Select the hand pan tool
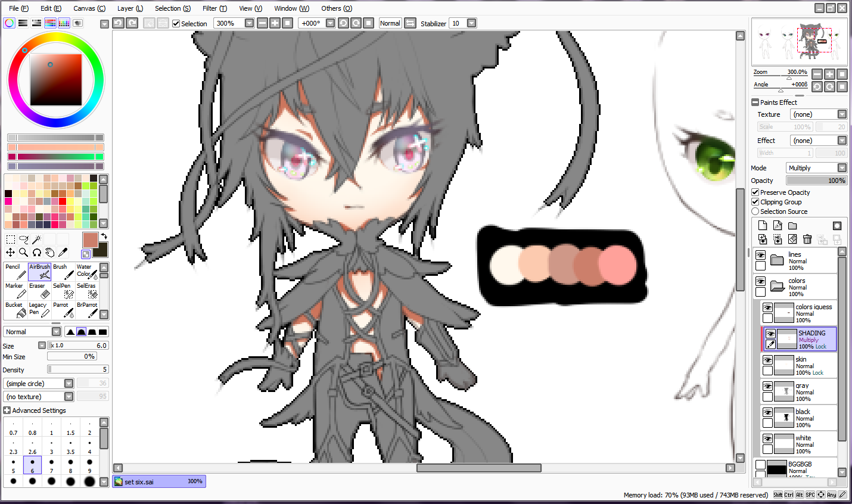The width and height of the screenshot is (852, 504). (50, 253)
